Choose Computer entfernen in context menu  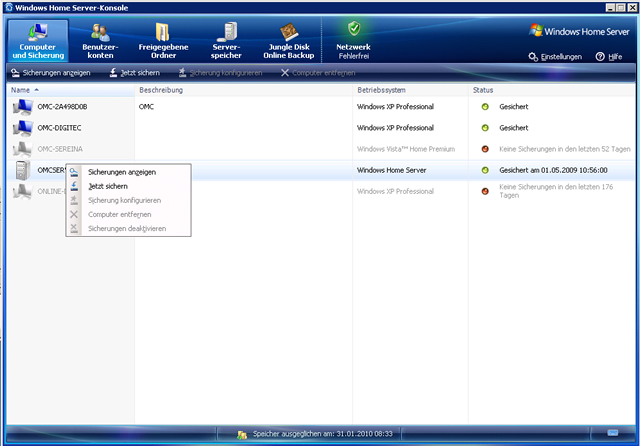tap(128, 215)
